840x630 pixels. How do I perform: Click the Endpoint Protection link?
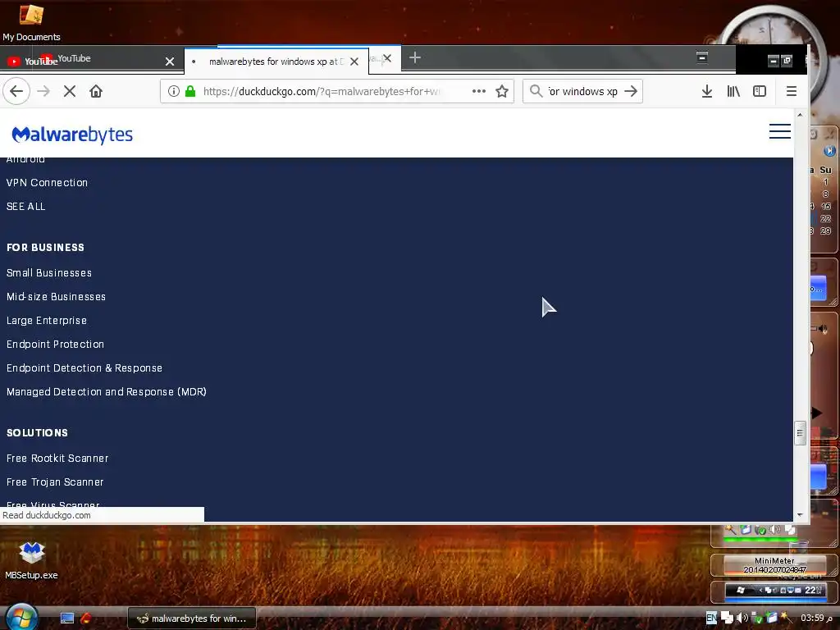click(55, 344)
